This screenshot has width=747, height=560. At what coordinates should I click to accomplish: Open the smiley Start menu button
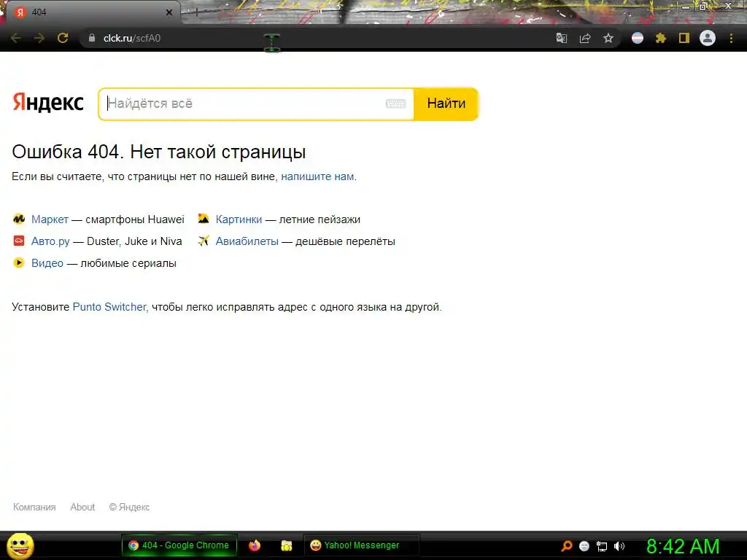pos(20,545)
